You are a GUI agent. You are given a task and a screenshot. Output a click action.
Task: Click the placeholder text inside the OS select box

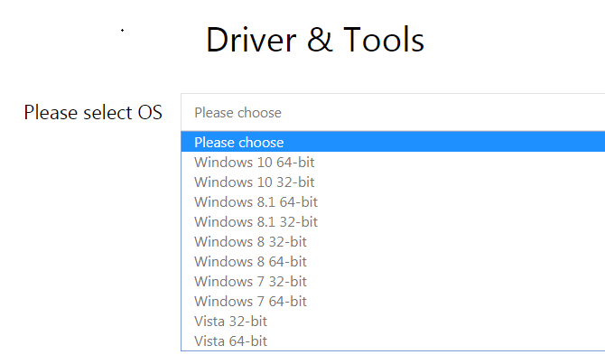point(238,113)
